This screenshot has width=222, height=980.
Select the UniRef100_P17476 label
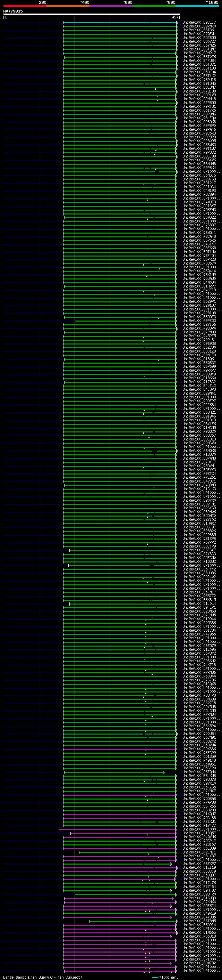(199, 883)
